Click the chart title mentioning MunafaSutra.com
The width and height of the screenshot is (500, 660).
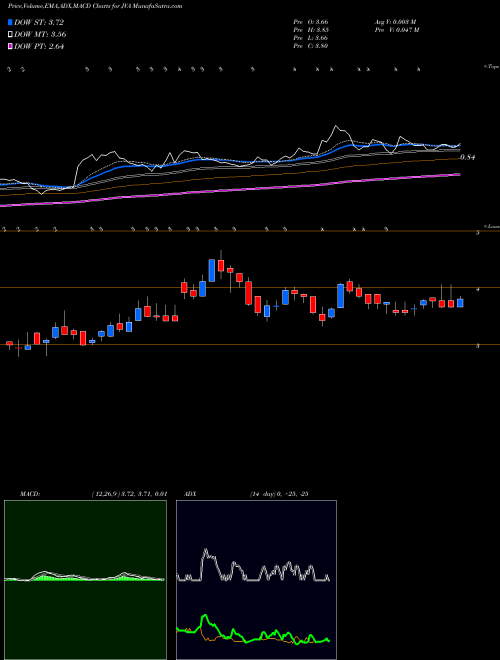(x=95, y=7)
